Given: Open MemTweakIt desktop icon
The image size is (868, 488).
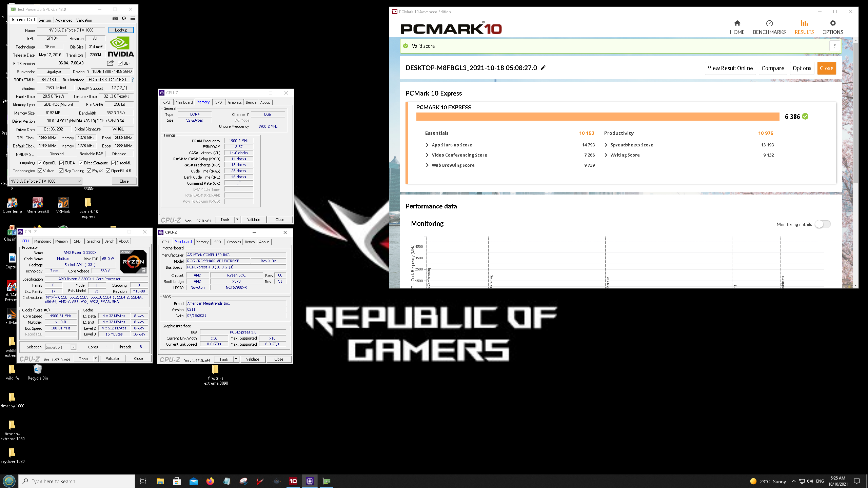Looking at the screenshot, I should pos(38,205).
